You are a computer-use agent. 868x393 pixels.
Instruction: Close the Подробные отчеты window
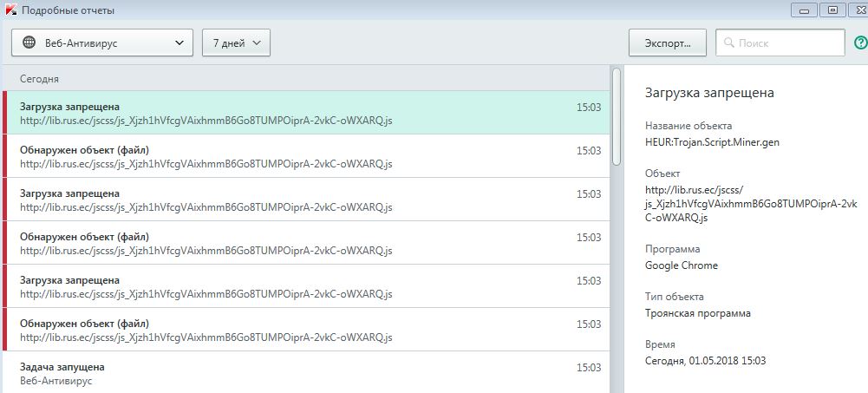tap(857, 10)
